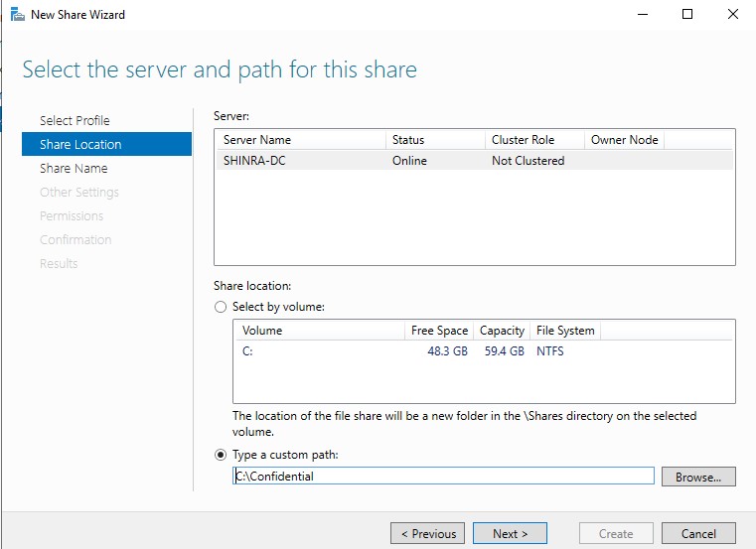Click the custom path text field
The image size is (756, 549).
click(443, 477)
